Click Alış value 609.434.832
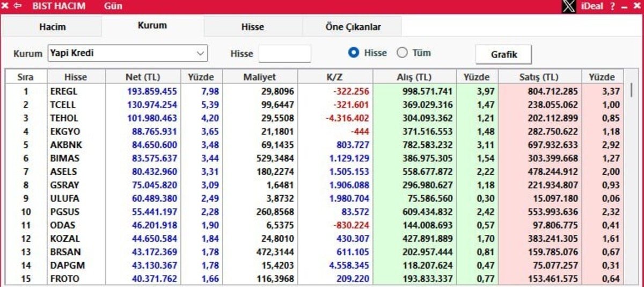644x287 pixels. 428,212
